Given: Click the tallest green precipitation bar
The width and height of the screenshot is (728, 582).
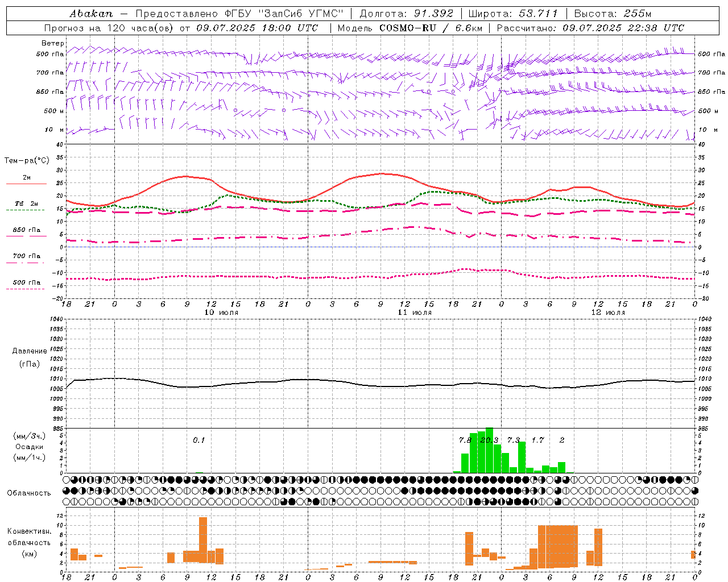Looking at the screenshot, I should pyautogui.click(x=489, y=450).
